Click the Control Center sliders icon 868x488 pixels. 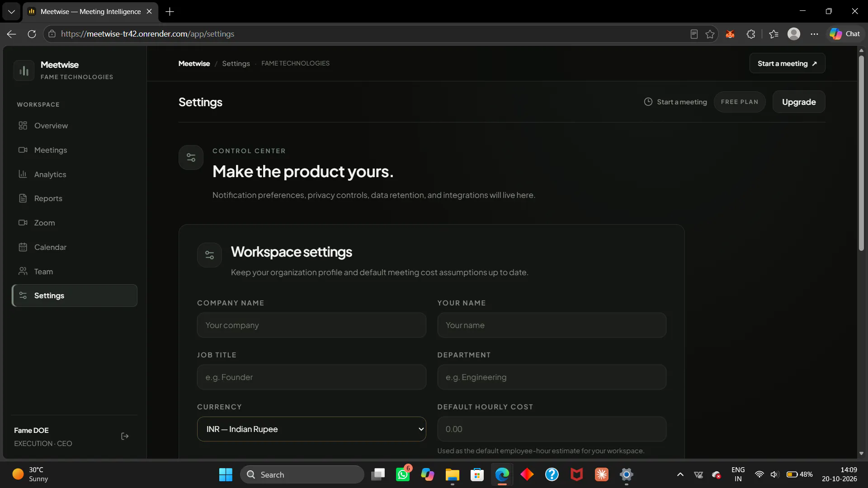tap(191, 157)
